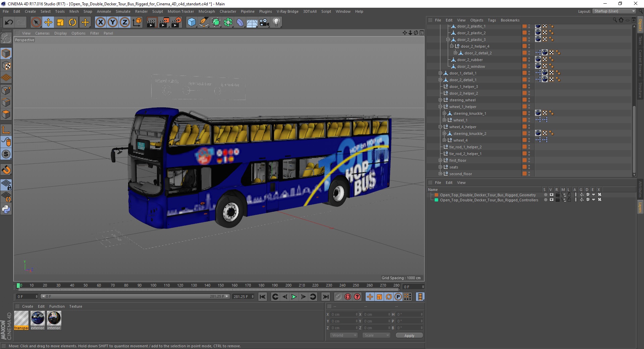The height and width of the screenshot is (349, 644).
Task: Click frame 100 on the timeline ruler
Action: (x=153, y=286)
